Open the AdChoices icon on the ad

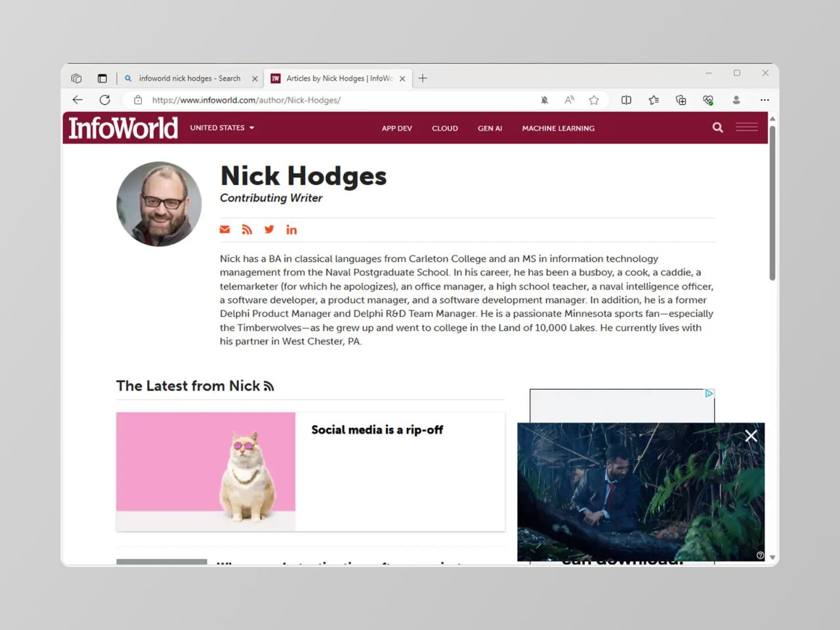tap(709, 394)
